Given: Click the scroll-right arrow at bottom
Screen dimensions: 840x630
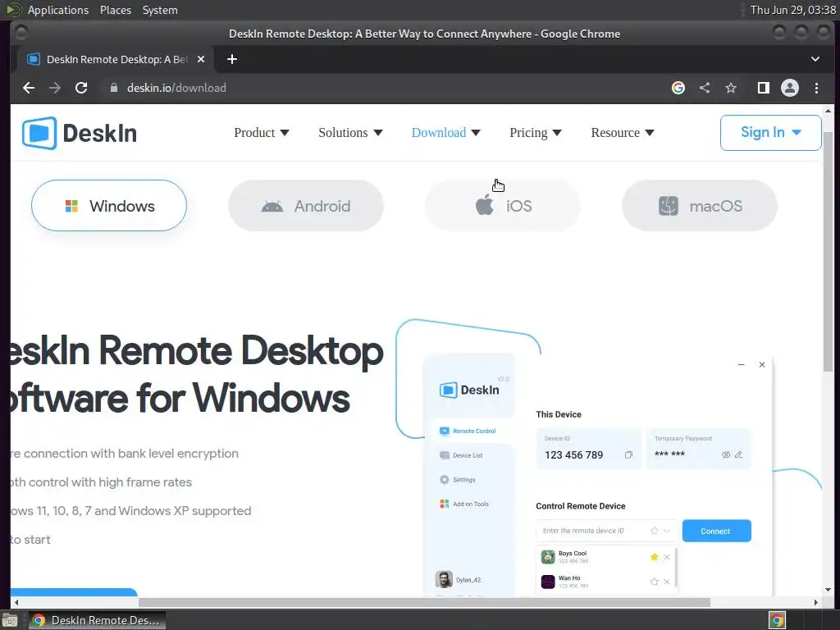Looking at the screenshot, I should pyautogui.click(x=815, y=602).
